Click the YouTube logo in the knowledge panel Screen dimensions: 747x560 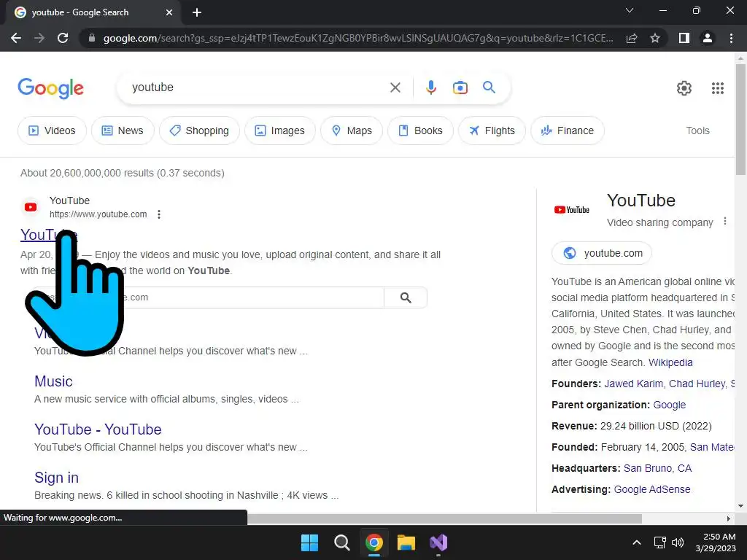pyautogui.click(x=572, y=209)
